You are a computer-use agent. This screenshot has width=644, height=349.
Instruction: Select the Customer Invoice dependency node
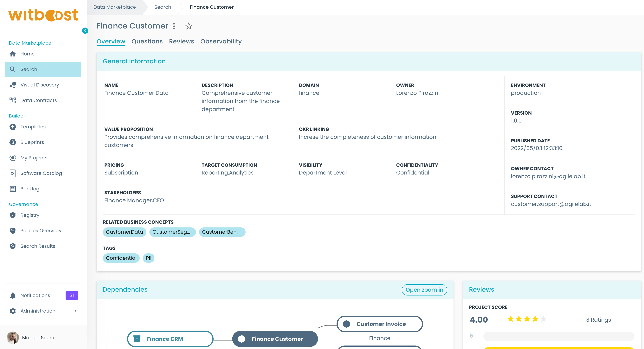379,324
